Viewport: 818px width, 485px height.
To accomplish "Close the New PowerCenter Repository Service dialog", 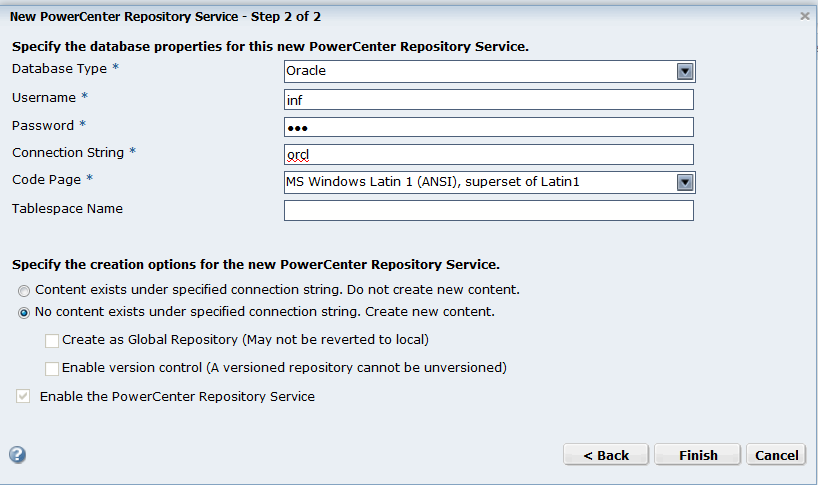I will (x=805, y=16).
